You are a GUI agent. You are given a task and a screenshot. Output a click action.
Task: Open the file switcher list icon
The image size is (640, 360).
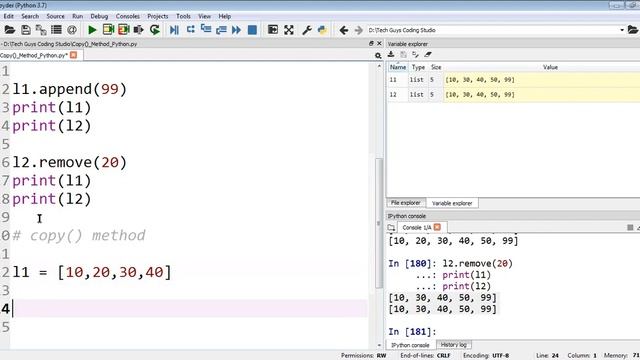click(56, 30)
